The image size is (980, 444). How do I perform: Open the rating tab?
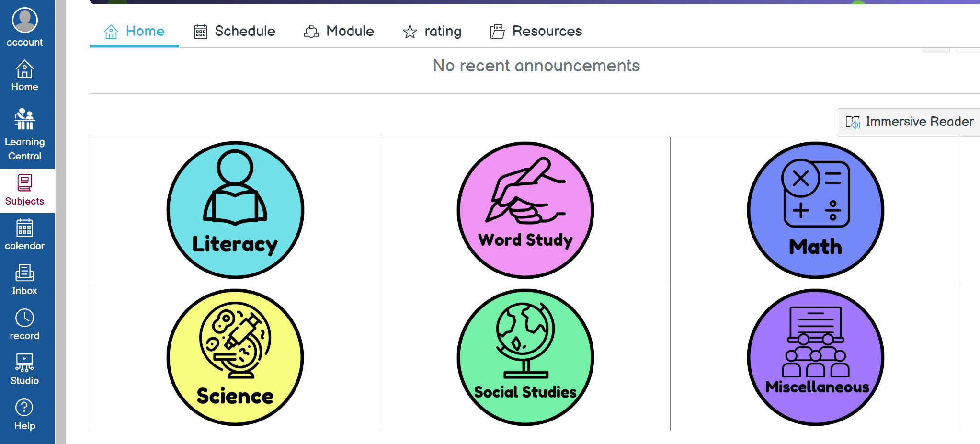[x=432, y=31]
